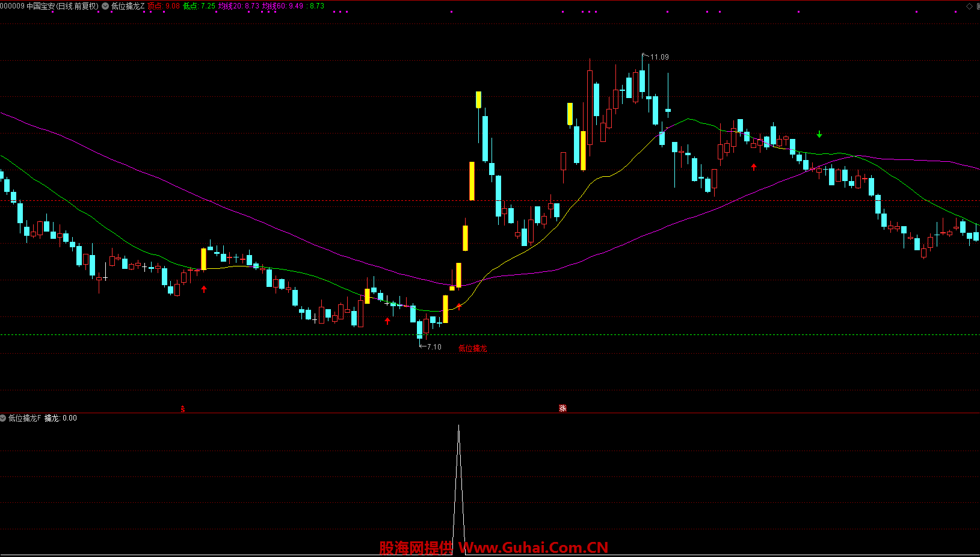Click the 顶点: 9.08 value label

[x=164, y=6]
